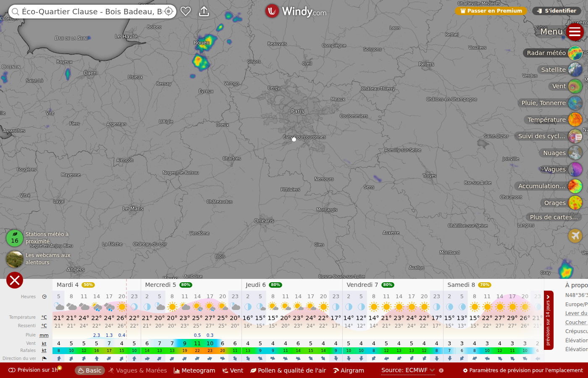Select Satellite layer icon
The height and width of the screenshot is (378, 588).
click(575, 70)
